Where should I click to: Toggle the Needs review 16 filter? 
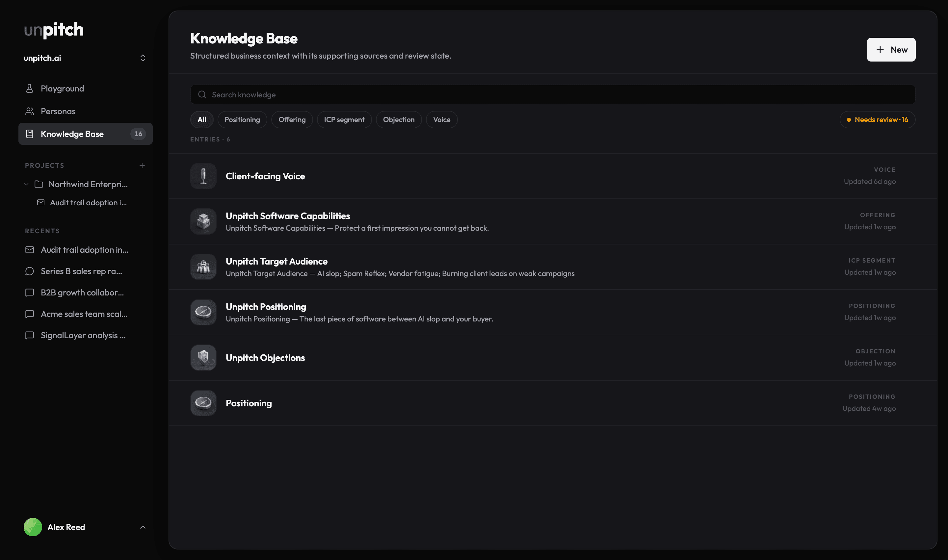coord(877,119)
